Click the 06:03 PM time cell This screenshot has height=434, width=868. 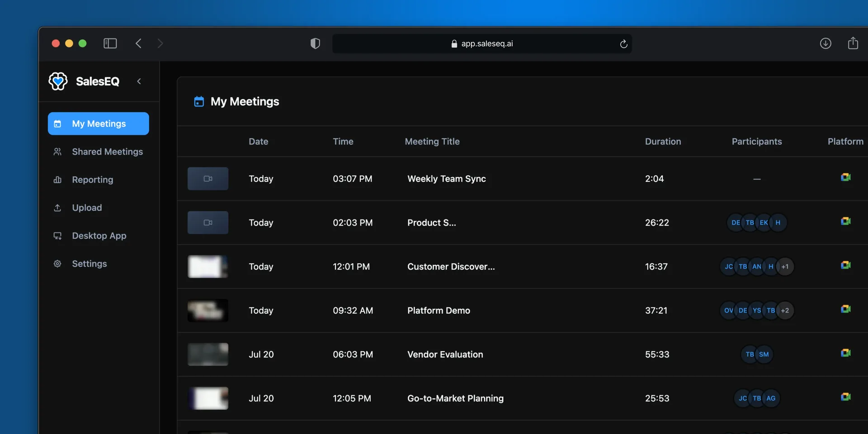coord(353,354)
